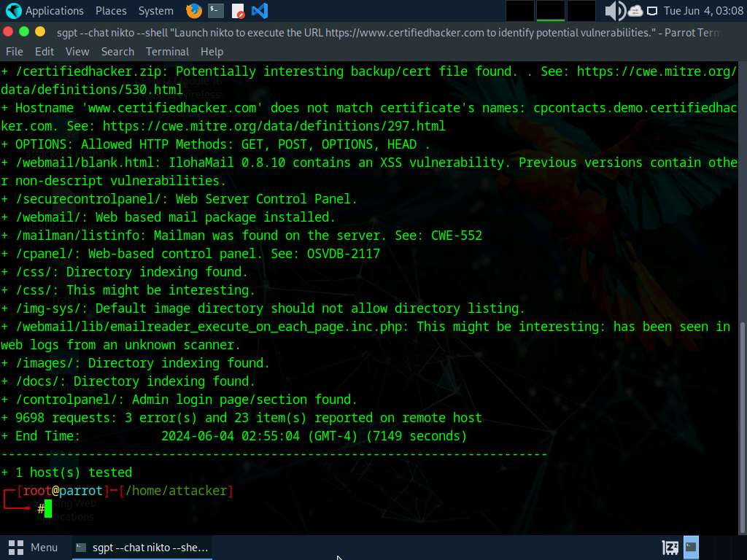Viewport: 747px width, 560px height.
Task: Click the terminal icon in the bottom-right tray
Action: 691,547
